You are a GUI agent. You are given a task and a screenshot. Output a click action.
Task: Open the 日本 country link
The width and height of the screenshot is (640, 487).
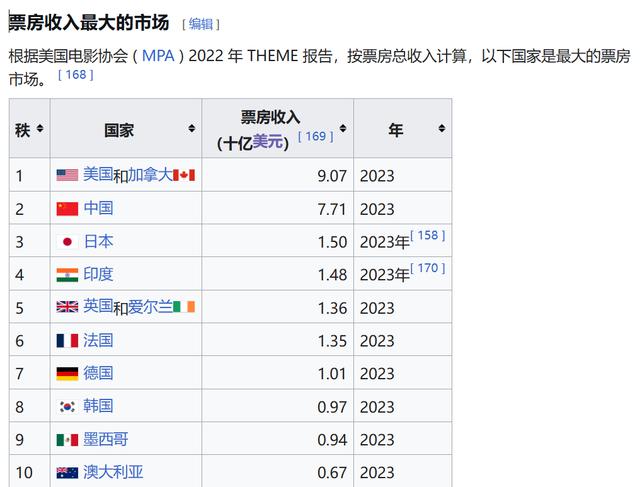pos(98,241)
